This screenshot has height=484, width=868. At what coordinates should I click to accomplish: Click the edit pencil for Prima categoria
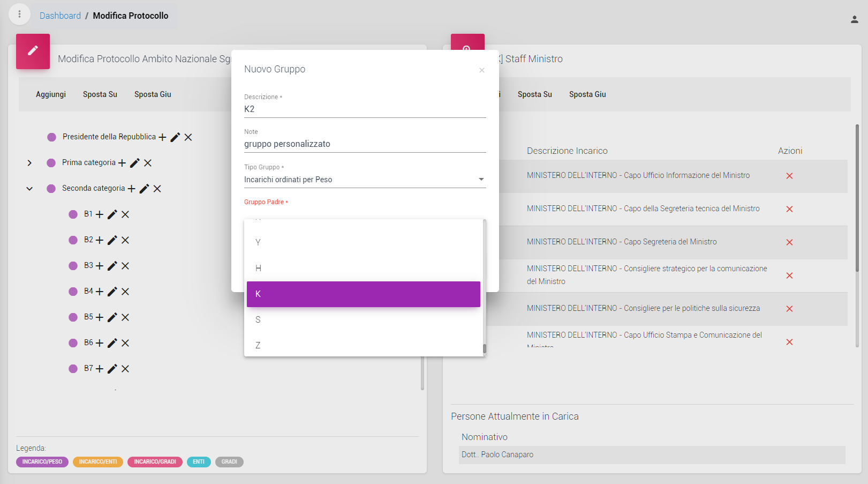(x=135, y=163)
